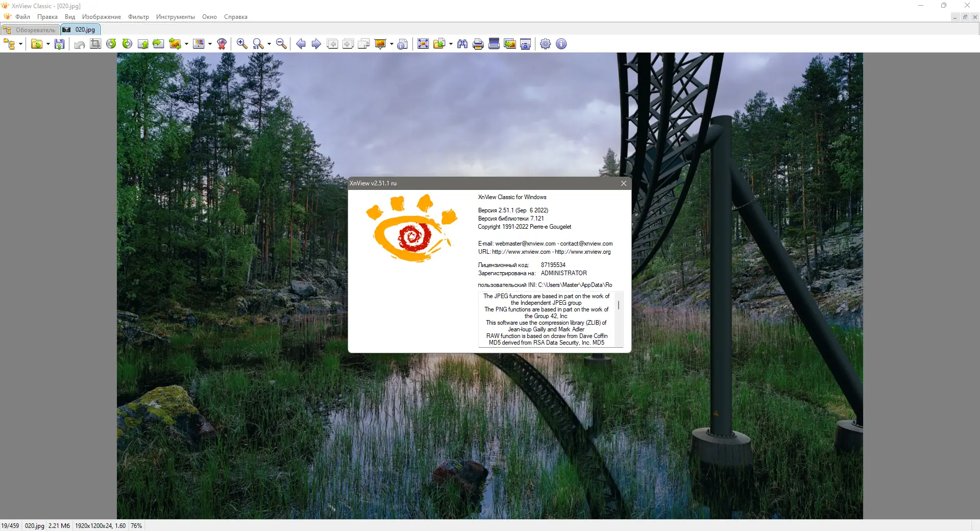Open the Crop tool

(x=95, y=44)
